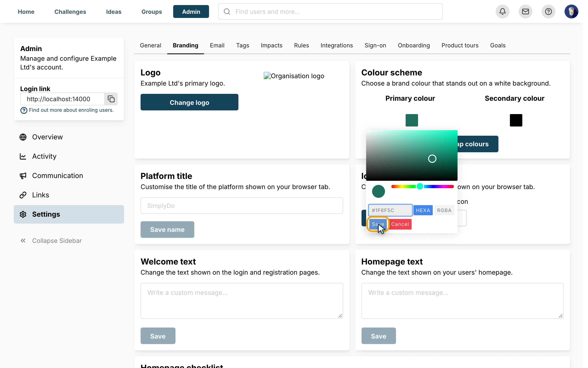Click the globe icon beside Overview
The width and height of the screenshot is (588, 368).
pyautogui.click(x=23, y=137)
